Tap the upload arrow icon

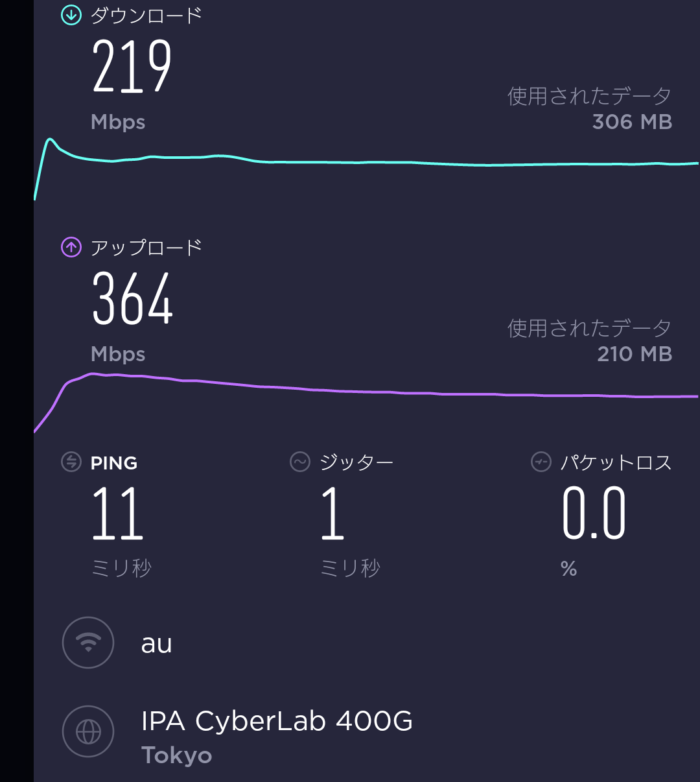point(71,247)
